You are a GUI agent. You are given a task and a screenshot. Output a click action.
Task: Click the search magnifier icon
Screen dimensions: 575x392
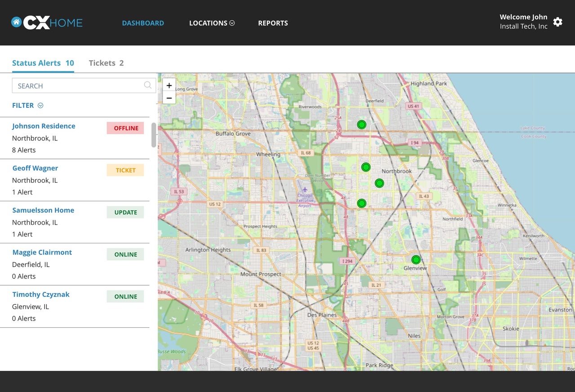pos(147,85)
